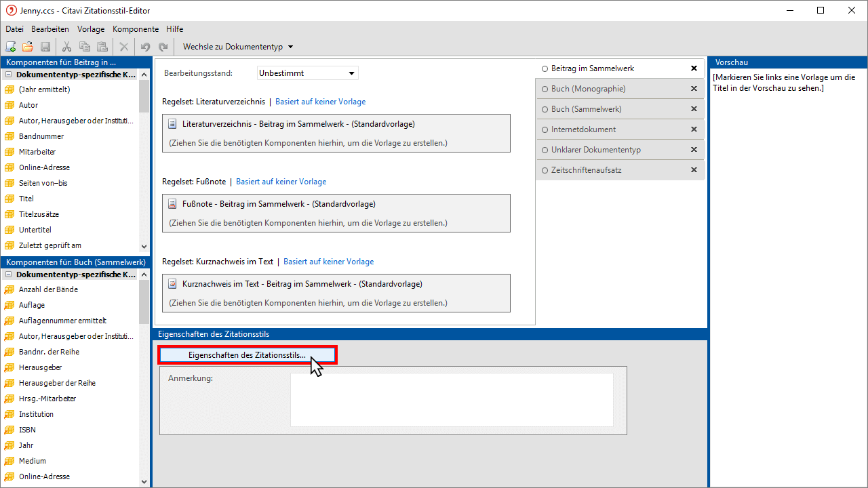
Task: Click the save disk icon in toolbar
Action: (45, 47)
